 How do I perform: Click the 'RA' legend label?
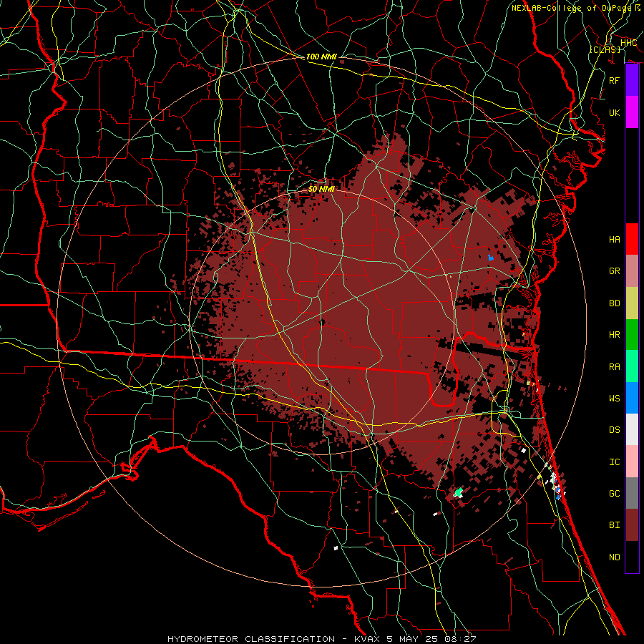(x=615, y=366)
